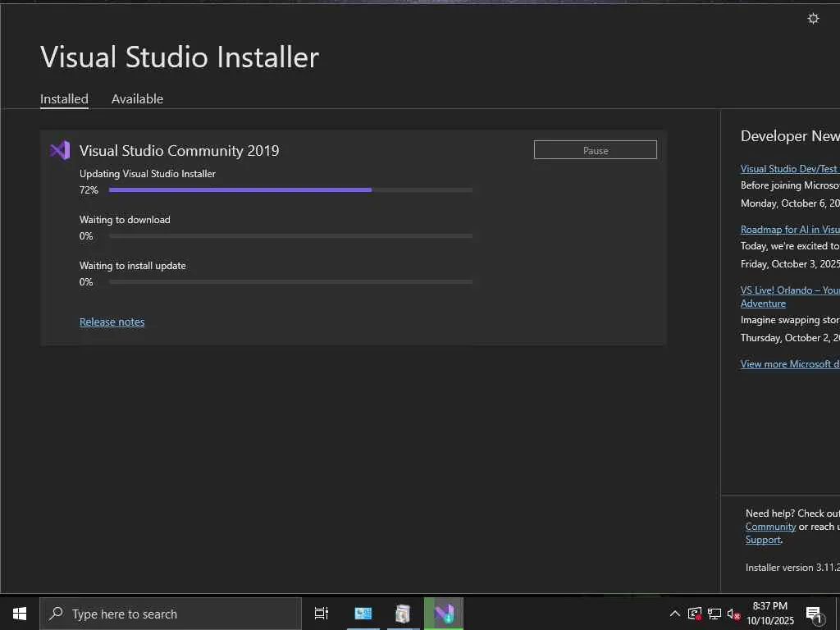The height and width of the screenshot is (630, 840).
Task: Open the notification center icon
Action: coord(814,614)
